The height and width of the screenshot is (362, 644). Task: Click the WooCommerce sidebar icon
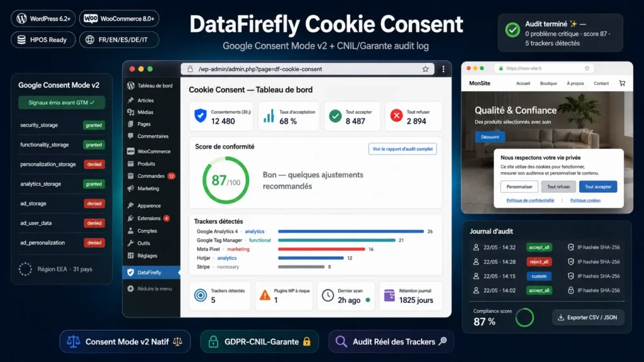coord(131,151)
